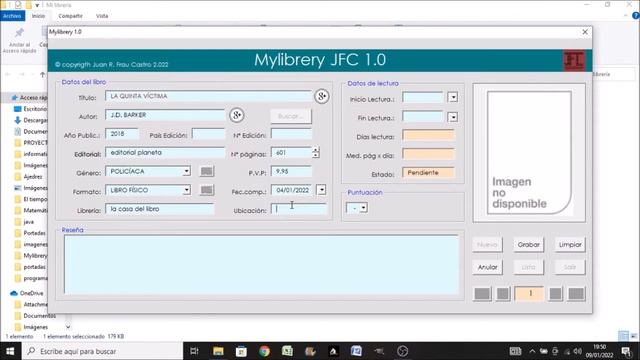Open the notification center icon
Viewport: 640px width, 360px height.
(x=626, y=351)
